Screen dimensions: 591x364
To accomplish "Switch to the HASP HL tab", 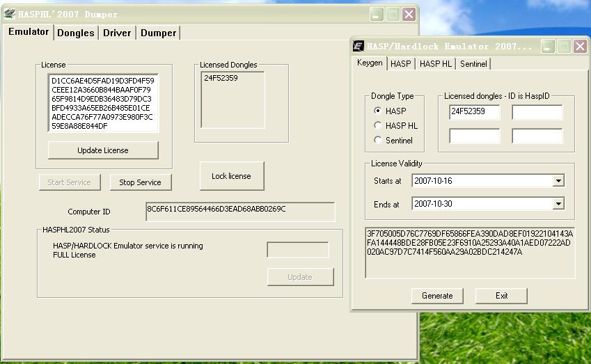I will click(435, 63).
